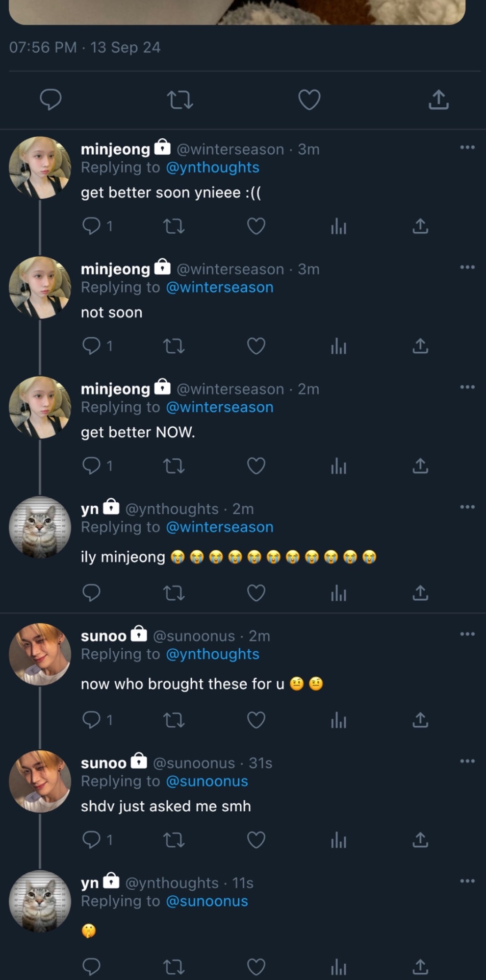Like sunoo's 'shdv just asked me smh' reply
486x980 pixels.
256,840
